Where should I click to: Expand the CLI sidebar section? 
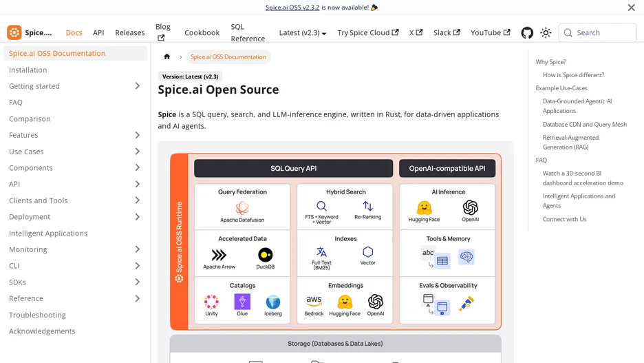click(137, 266)
